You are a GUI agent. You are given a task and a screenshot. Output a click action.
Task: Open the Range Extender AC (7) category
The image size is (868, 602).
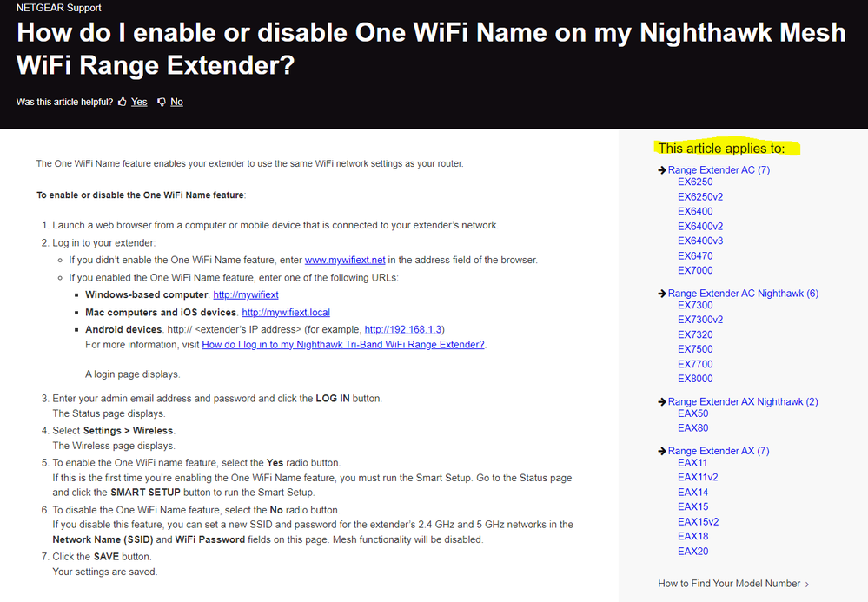click(719, 170)
